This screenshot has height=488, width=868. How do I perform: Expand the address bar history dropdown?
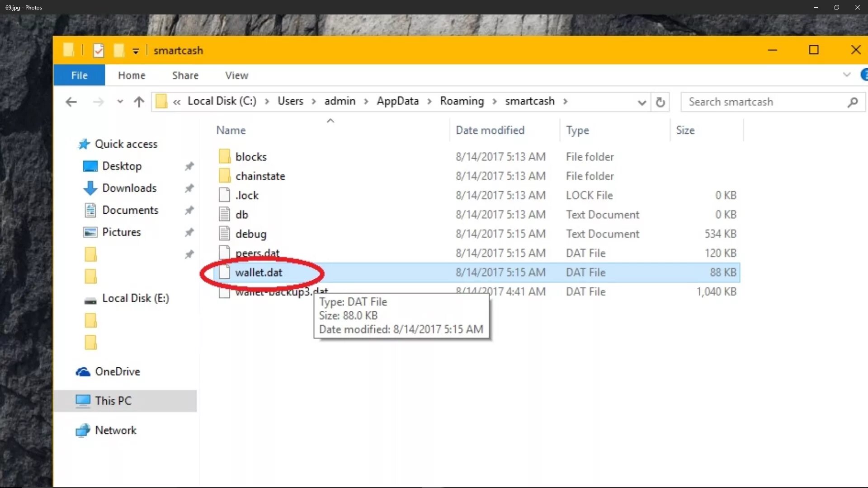642,103
